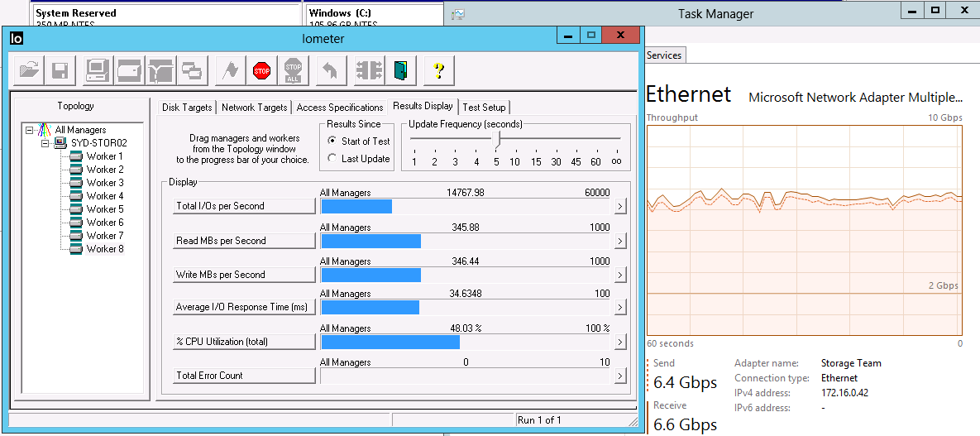Click the Total I/Os per Second progress bar
Viewport: 980px width, 436px height.
coord(466,206)
